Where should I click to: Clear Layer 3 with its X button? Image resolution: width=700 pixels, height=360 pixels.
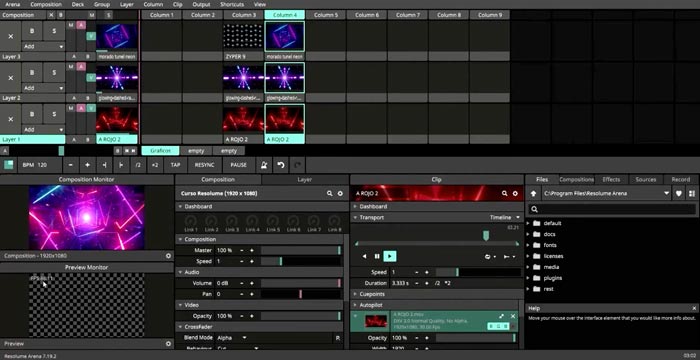pyautogui.click(x=11, y=36)
